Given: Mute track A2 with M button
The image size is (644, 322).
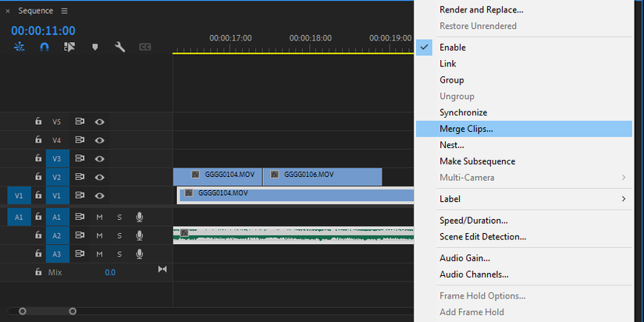Looking at the screenshot, I should [99, 235].
